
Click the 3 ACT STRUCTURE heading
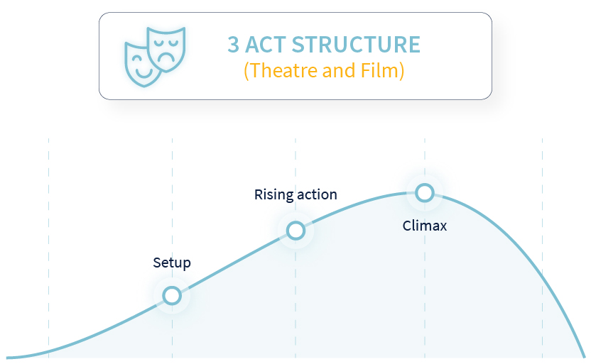pyautogui.click(x=324, y=45)
